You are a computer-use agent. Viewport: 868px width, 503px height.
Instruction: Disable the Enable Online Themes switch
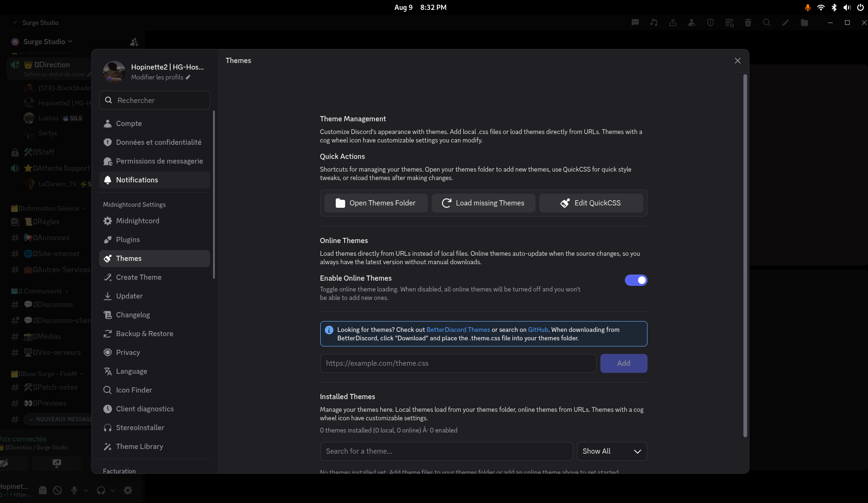tap(636, 280)
